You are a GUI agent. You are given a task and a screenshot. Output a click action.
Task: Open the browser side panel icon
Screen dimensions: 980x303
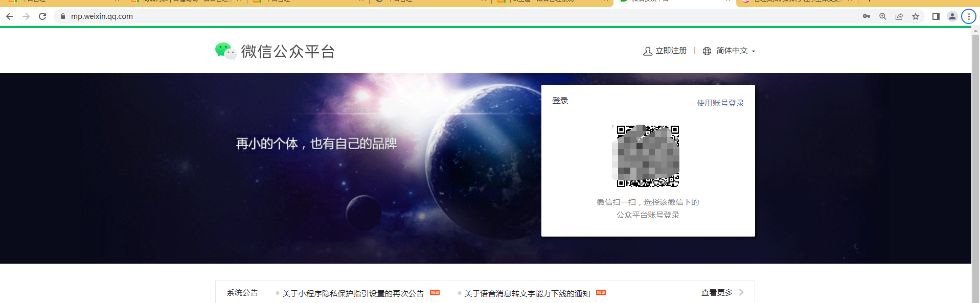coord(936,16)
